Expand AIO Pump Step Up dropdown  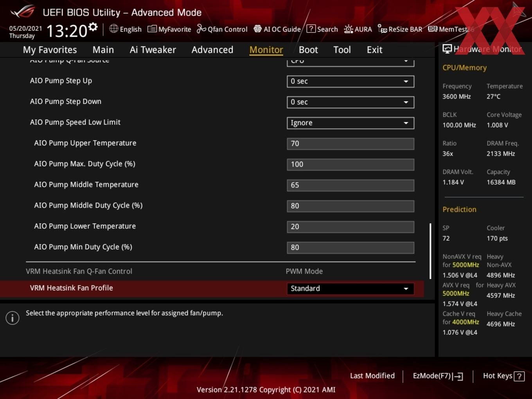350,81
